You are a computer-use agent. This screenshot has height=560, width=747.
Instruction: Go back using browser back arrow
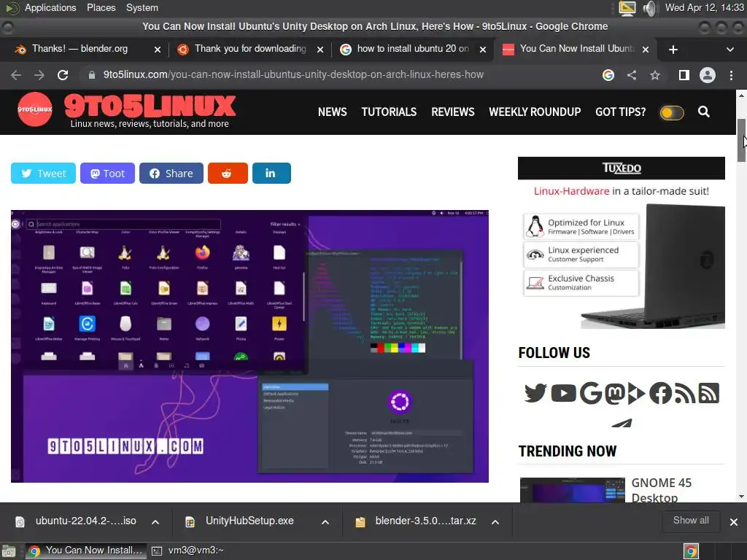pyautogui.click(x=16, y=75)
